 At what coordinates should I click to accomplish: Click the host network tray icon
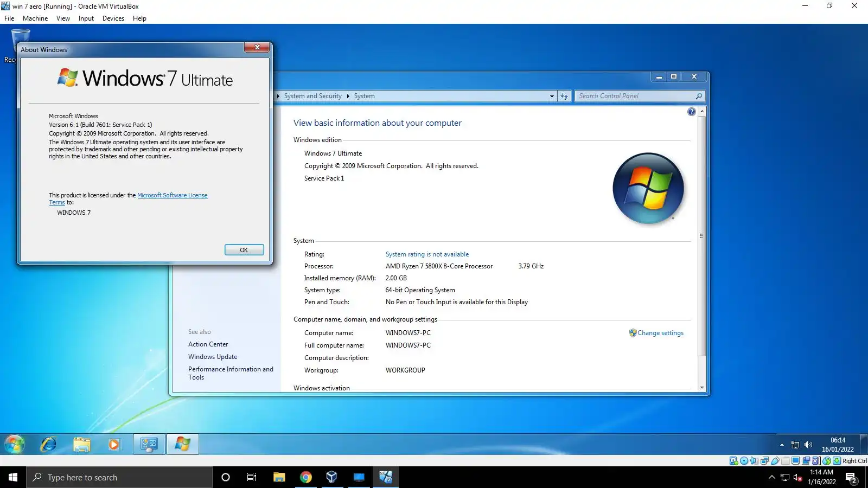784,478
